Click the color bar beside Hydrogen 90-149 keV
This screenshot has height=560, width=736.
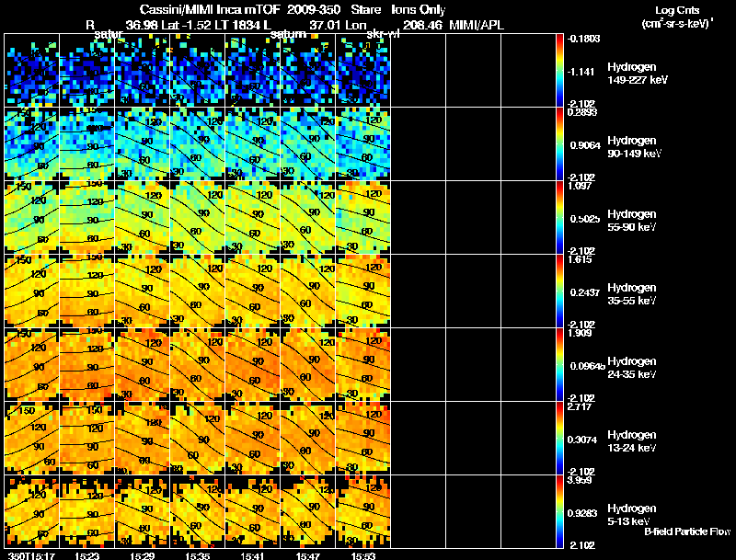(559, 144)
